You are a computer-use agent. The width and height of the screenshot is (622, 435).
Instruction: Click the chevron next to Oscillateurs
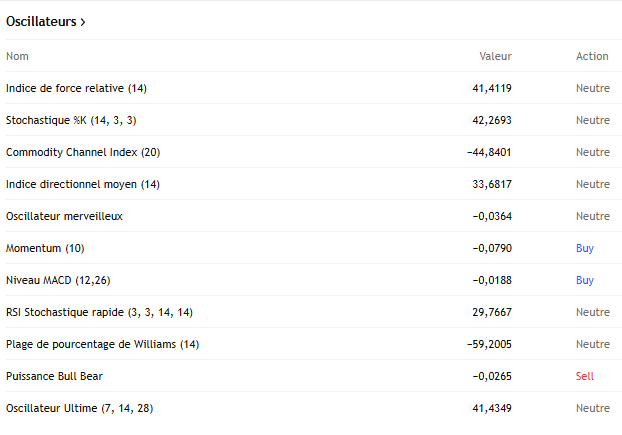click(82, 22)
